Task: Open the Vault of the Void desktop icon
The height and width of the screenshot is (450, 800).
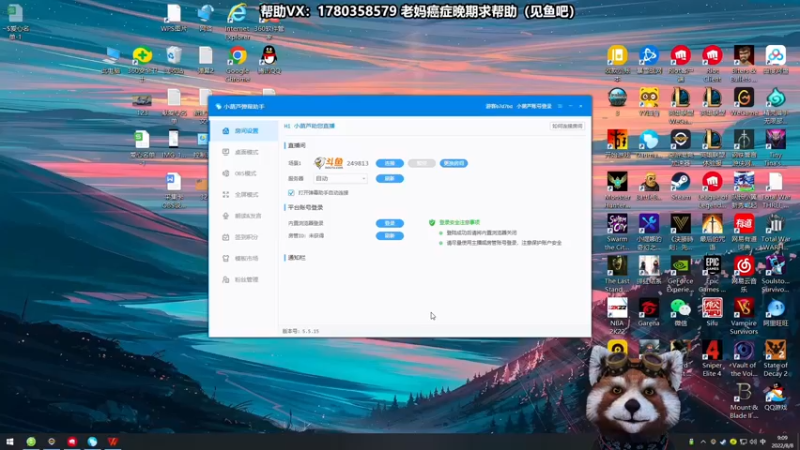Action: coord(743,359)
